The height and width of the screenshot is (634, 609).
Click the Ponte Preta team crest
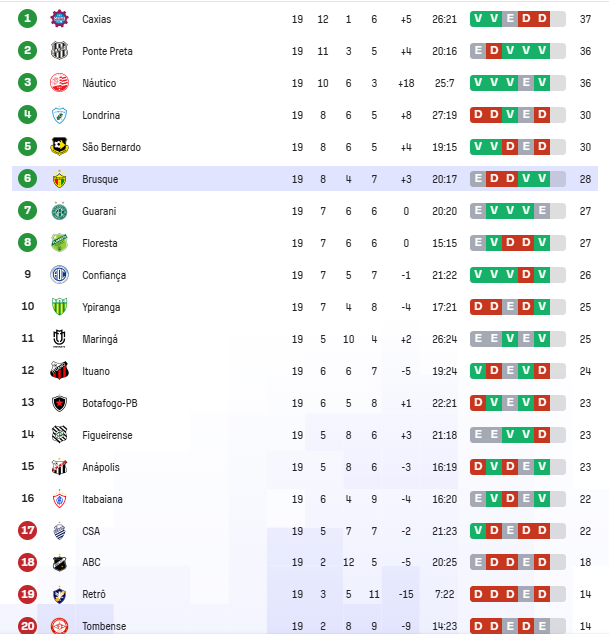(x=59, y=51)
